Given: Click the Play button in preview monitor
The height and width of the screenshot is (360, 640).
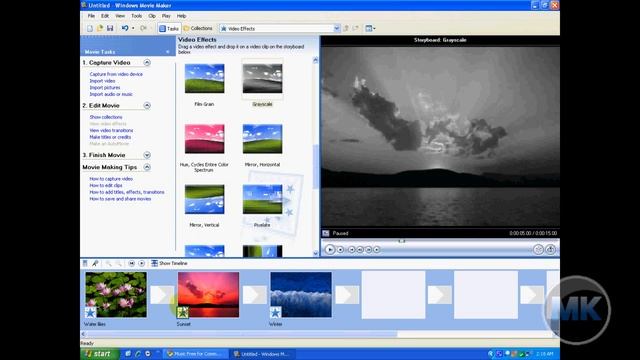Looking at the screenshot, I should (x=330, y=249).
